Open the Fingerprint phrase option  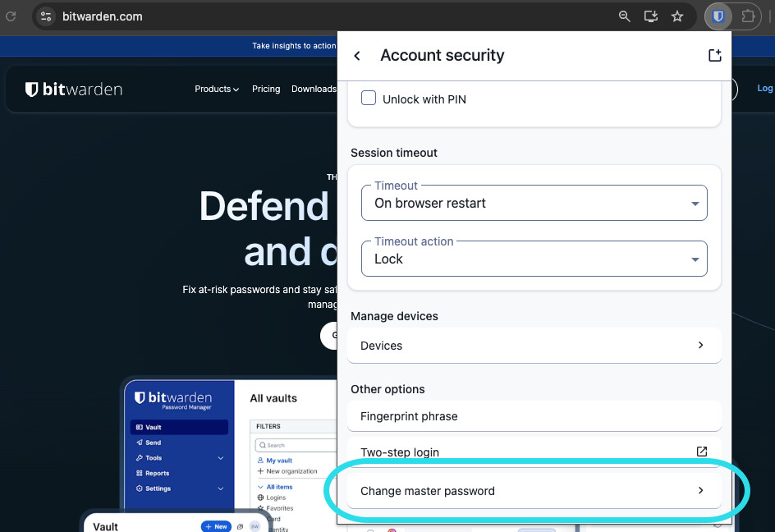(534, 416)
